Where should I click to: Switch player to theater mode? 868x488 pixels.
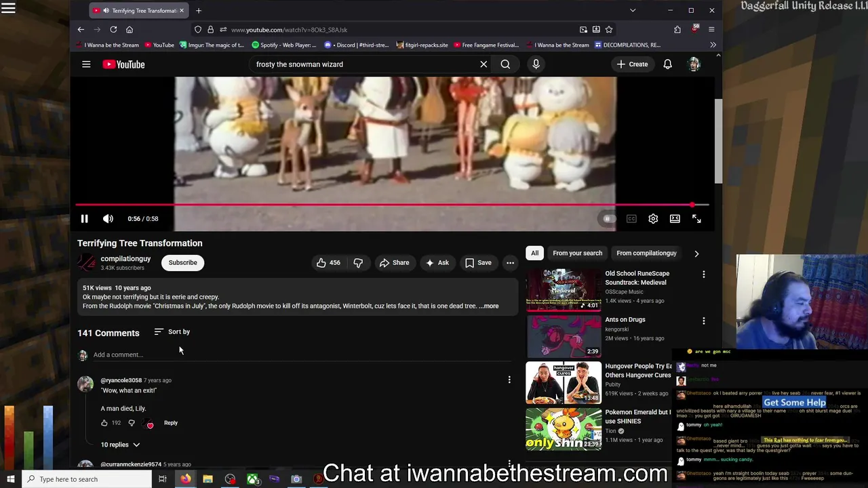point(675,219)
